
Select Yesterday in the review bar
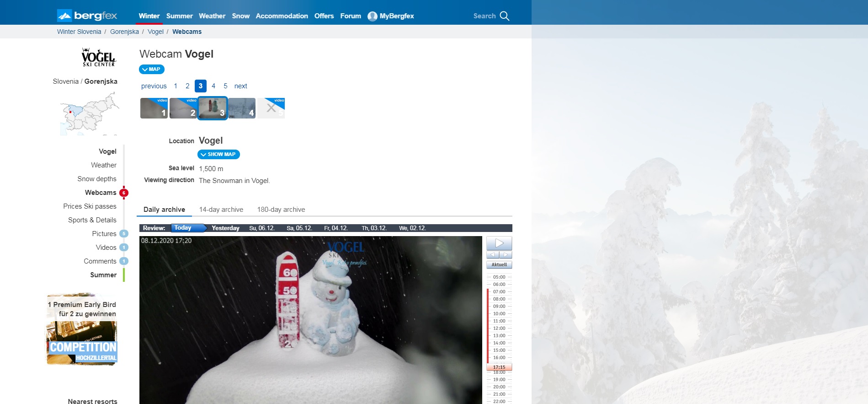(225, 228)
